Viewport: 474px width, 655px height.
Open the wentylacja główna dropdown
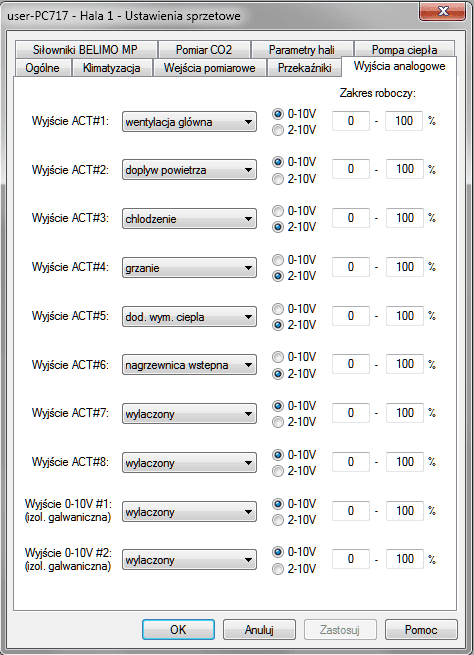(x=189, y=122)
